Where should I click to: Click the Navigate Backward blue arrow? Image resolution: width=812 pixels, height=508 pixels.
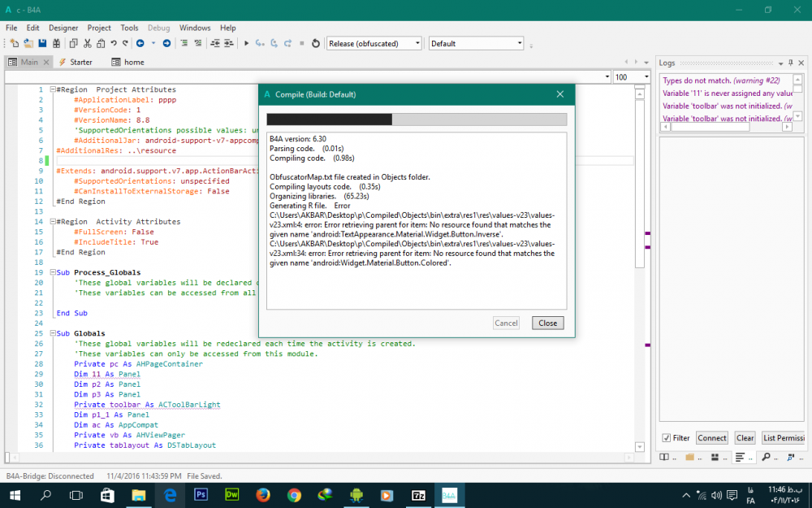(x=140, y=43)
